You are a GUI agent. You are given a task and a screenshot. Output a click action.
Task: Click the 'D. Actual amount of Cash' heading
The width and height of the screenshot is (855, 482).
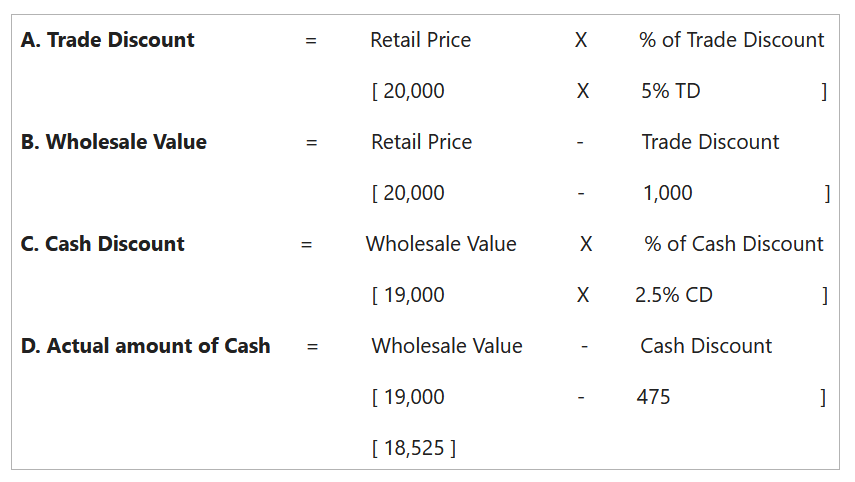tap(146, 346)
